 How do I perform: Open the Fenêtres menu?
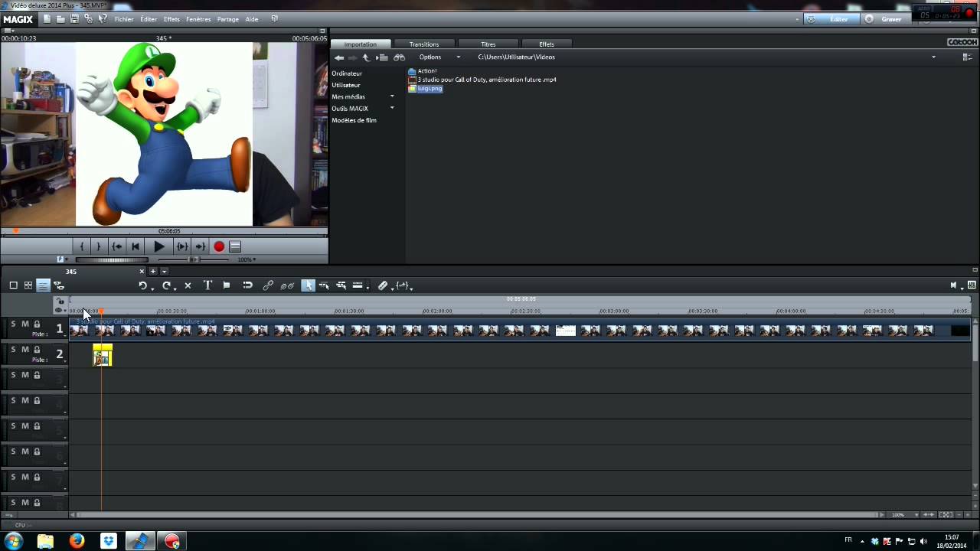[198, 19]
